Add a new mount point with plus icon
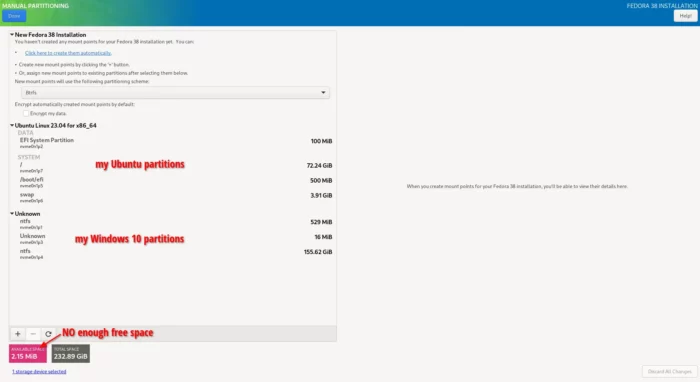Image resolution: width=700 pixels, height=382 pixels. tap(17, 334)
